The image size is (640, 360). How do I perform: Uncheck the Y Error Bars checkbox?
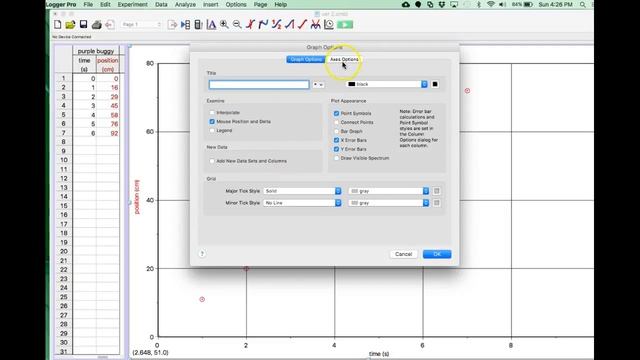coord(336,149)
